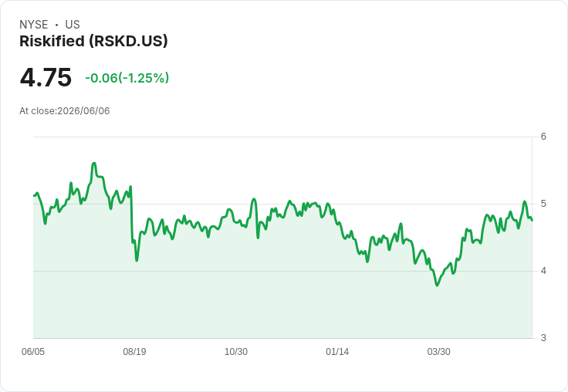Click the final data point of the line
The width and height of the screenshot is (568, 392).
pyautogui.click(x=532, y=220)
